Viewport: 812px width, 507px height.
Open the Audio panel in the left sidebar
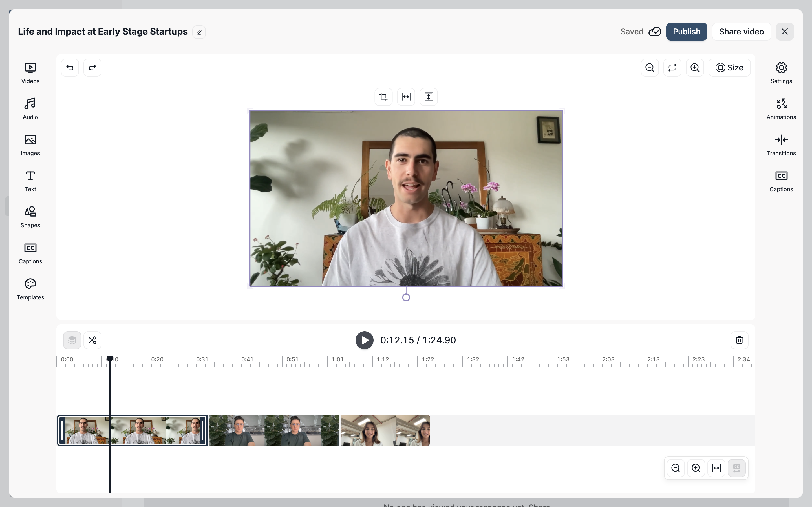pyautogui.click(x=30, y=109)
